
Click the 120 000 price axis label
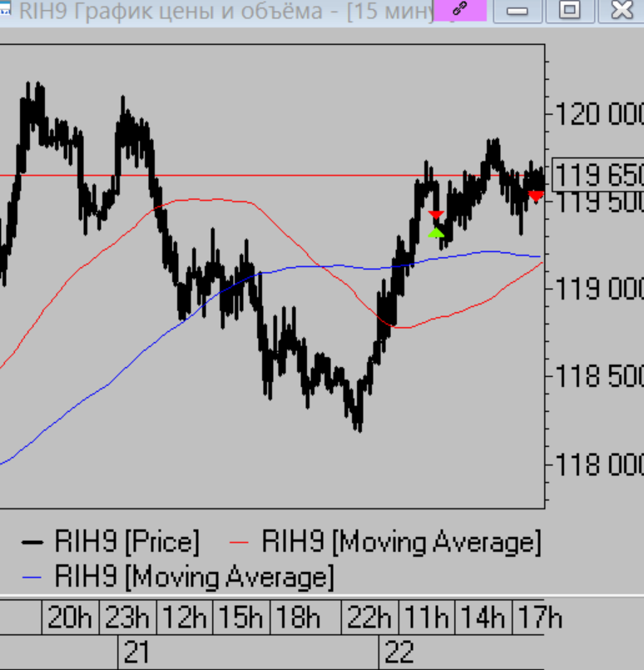click(x=597, y=113)
